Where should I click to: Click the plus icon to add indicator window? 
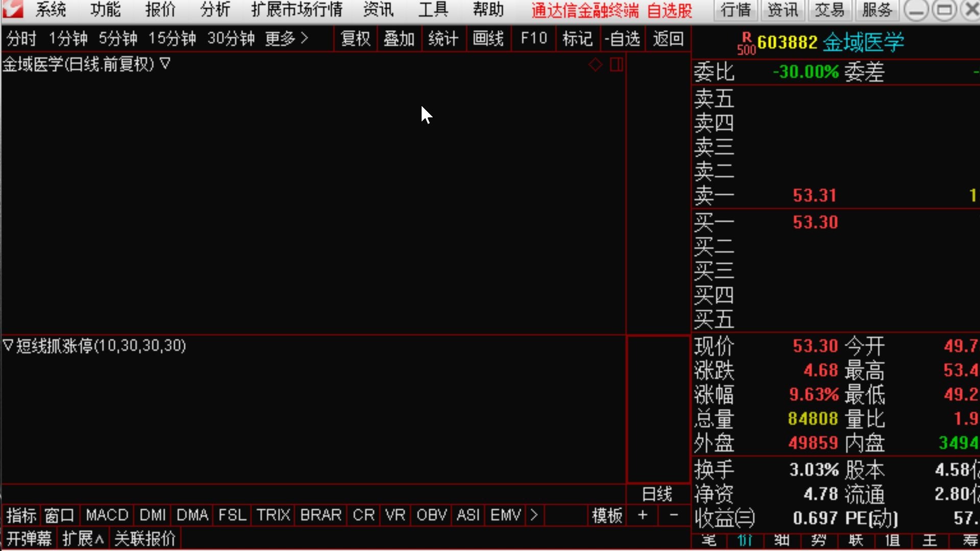pos(643,515)
